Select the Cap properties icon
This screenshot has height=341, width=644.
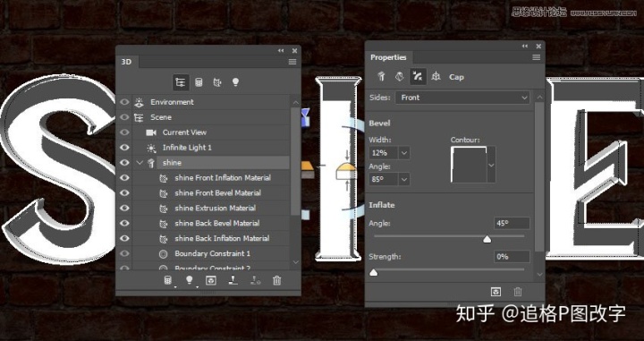coord(418,76)
